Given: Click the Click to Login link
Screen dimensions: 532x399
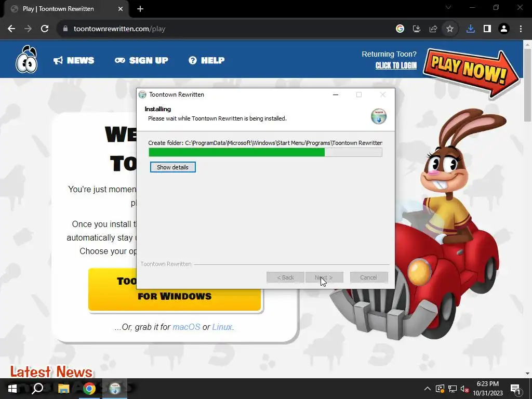Looking at the screenshot, I should pyautogui.click(x=395, y=65).
